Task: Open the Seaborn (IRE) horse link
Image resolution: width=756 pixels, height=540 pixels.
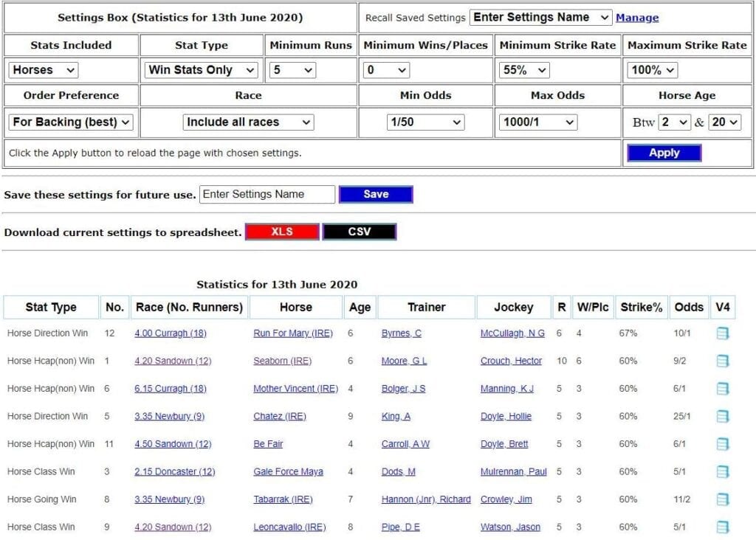Action: click(x=282, y=361)
